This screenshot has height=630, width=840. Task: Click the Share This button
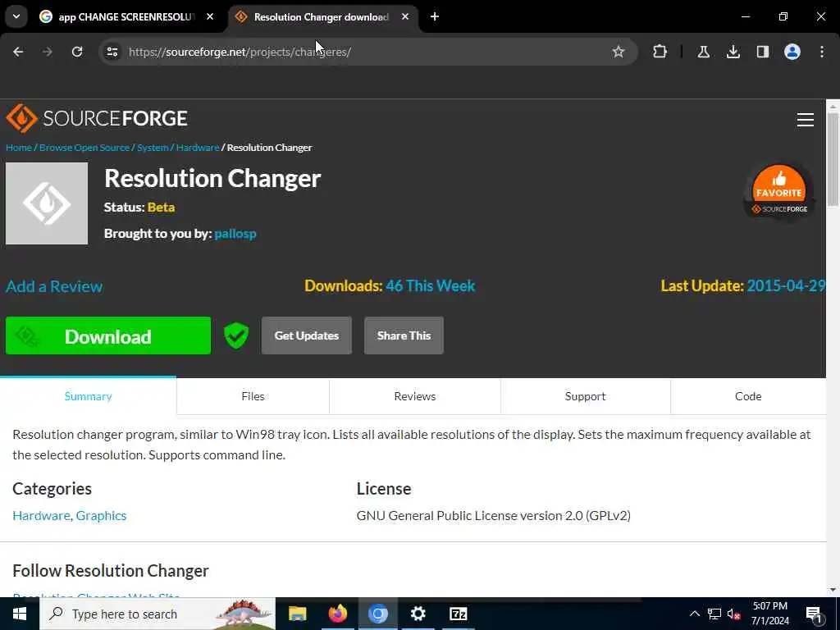[x=404, y=336]
